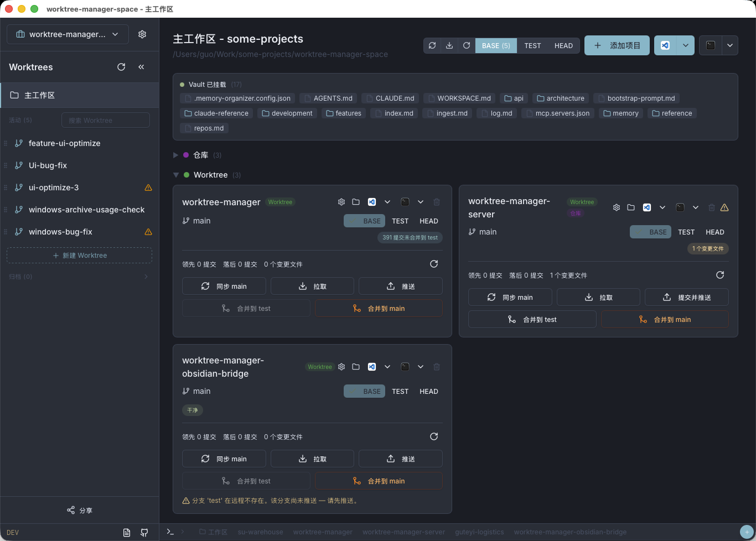Launch VS Code for worktree-manager-server

click(647, 207)
